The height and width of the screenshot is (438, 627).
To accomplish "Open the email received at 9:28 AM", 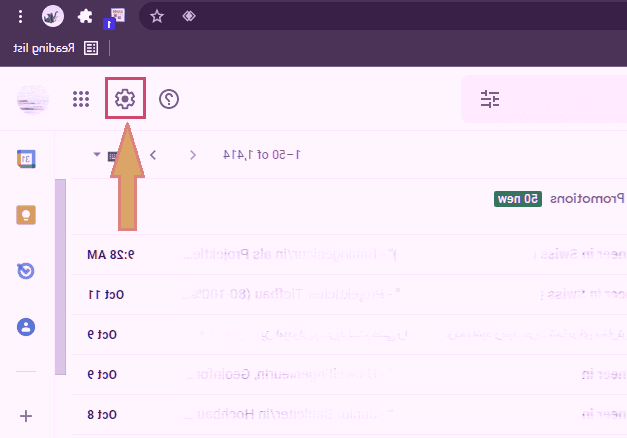I will pos(350,255).
